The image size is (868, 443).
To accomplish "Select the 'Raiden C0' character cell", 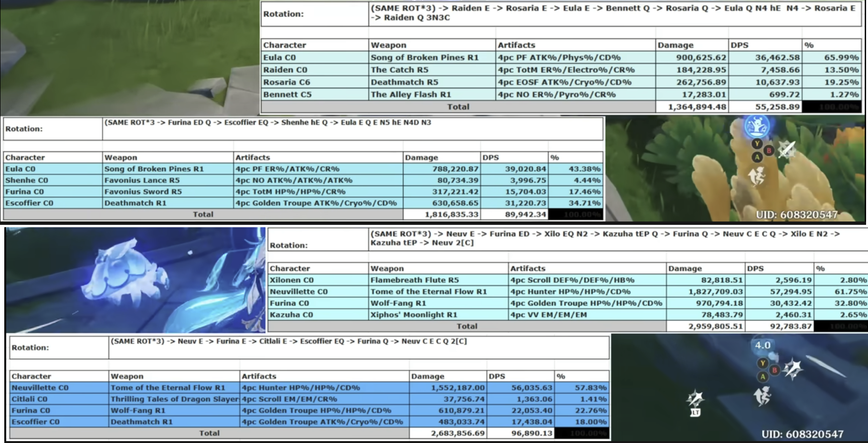I will tap(315, 70).
